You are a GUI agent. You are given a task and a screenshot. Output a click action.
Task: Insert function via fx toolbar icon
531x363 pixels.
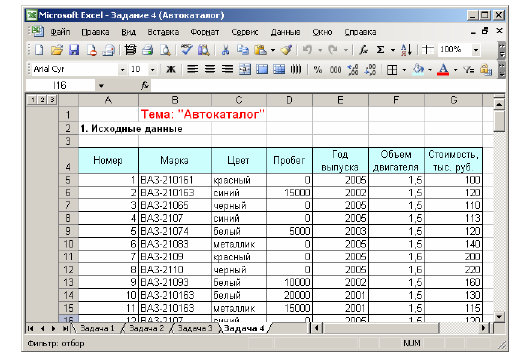tap(363, 50)
